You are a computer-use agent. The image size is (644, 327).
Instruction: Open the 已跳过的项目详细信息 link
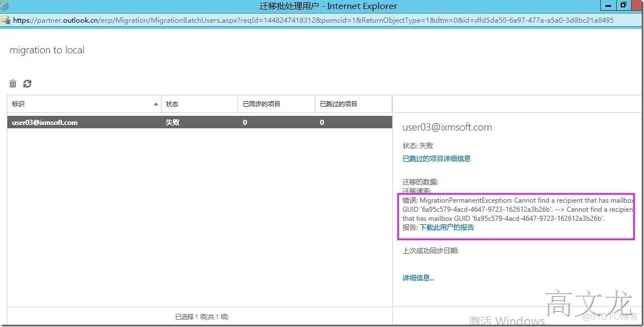coord(435,158)
